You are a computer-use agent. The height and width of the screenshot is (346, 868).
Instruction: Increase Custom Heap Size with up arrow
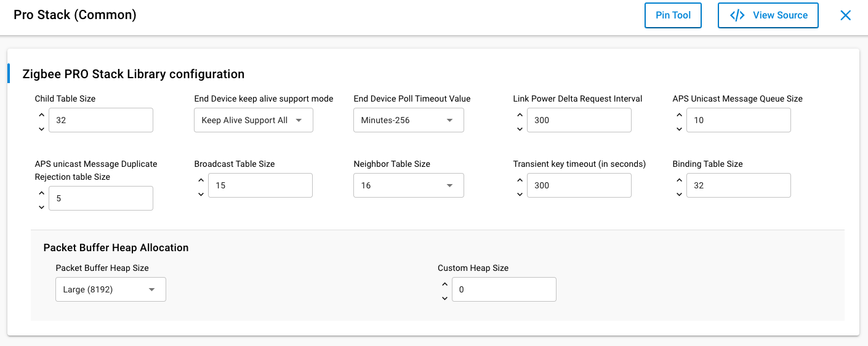(444, 284)
